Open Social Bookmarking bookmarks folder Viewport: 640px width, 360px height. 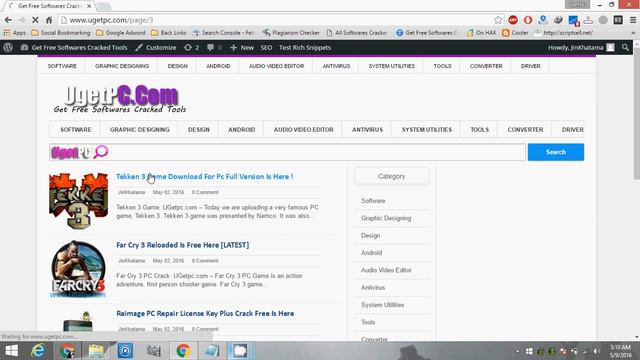pos(61,33)
